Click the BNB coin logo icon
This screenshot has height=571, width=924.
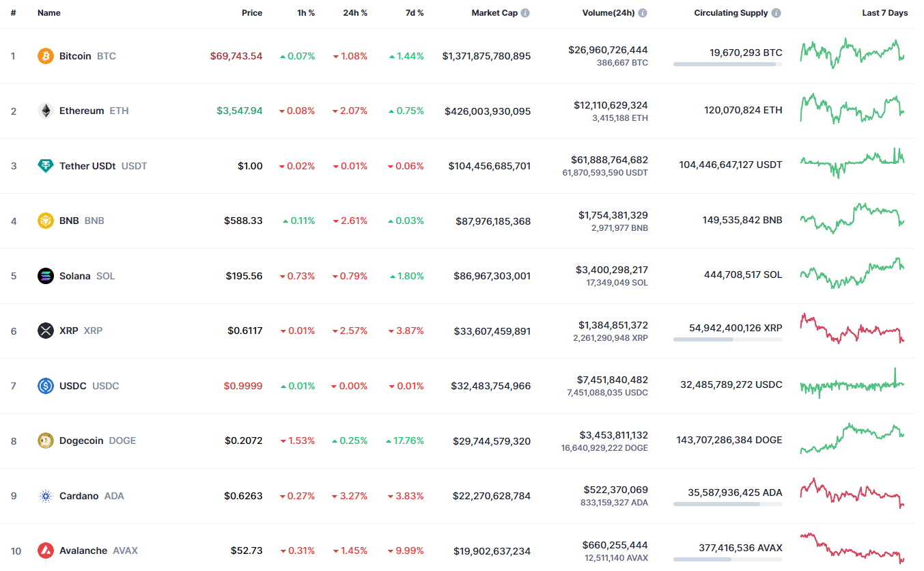[x=46, y=221]
